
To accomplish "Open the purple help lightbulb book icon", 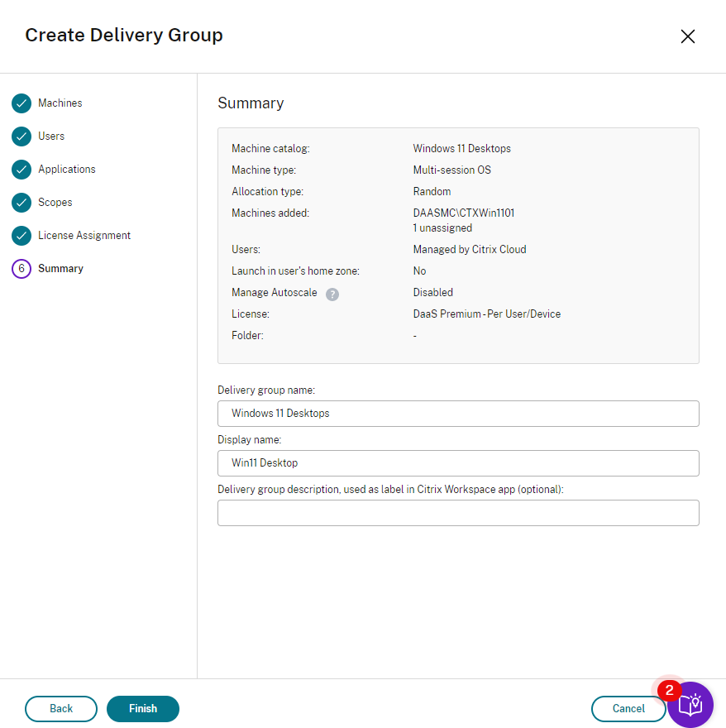I will coord(690,704).
